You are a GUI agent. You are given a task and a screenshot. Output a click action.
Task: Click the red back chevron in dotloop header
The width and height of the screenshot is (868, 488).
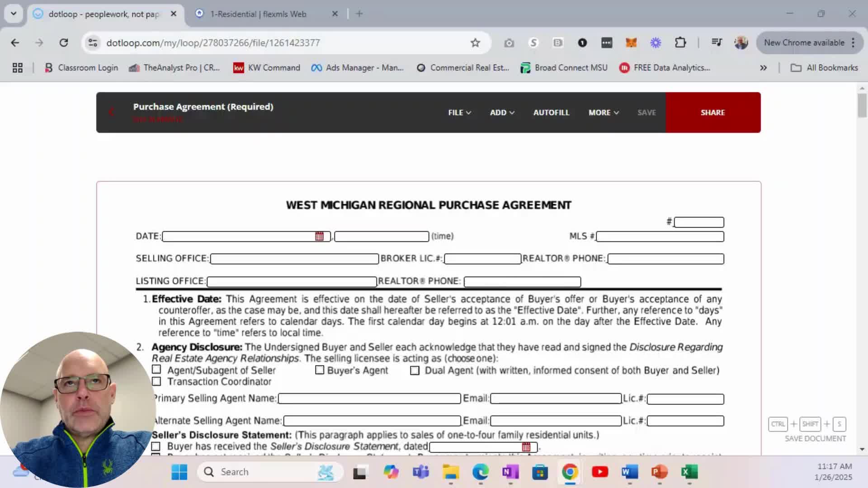(x=112, y=112)
